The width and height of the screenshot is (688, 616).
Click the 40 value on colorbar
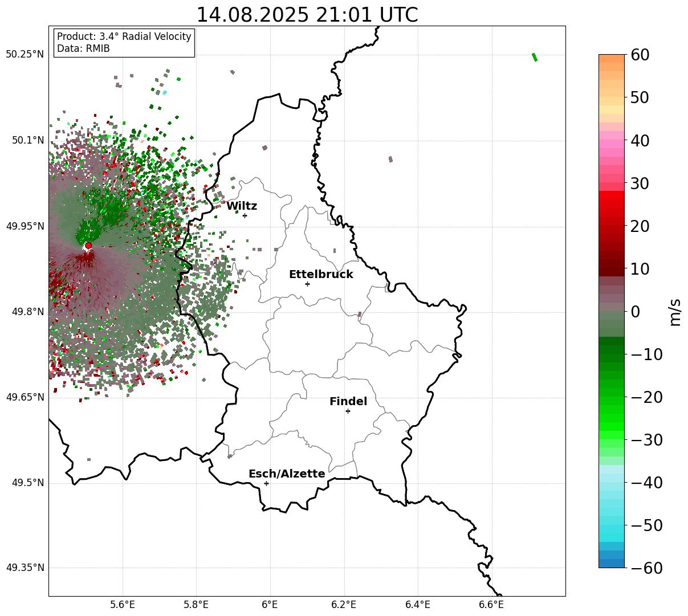pyautogui.click(x=640, y=140)
